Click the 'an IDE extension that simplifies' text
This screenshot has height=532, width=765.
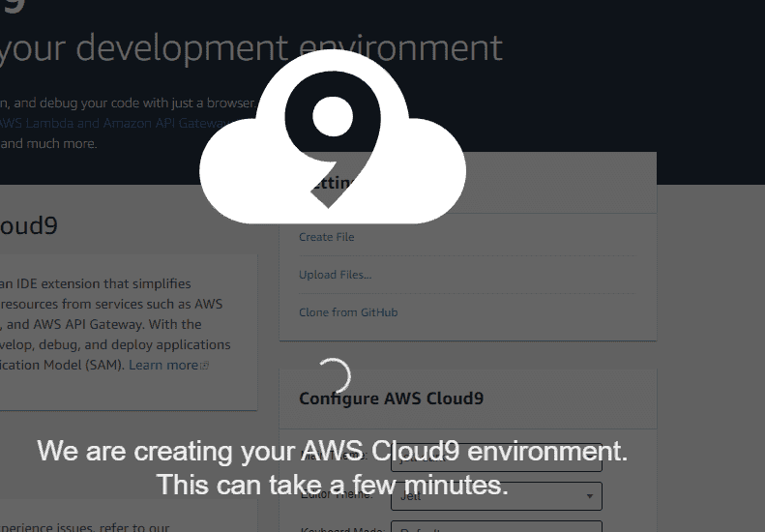tap(96, 283)
